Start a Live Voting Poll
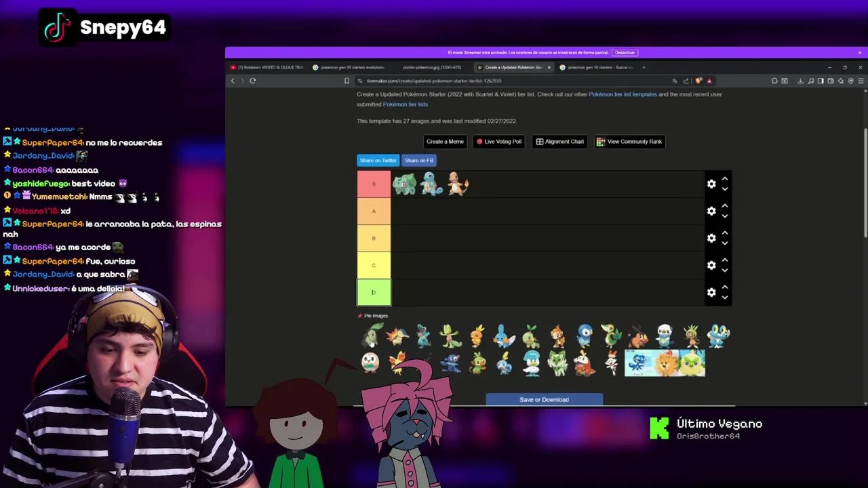868x488 pixels. [x=499, y=142]
